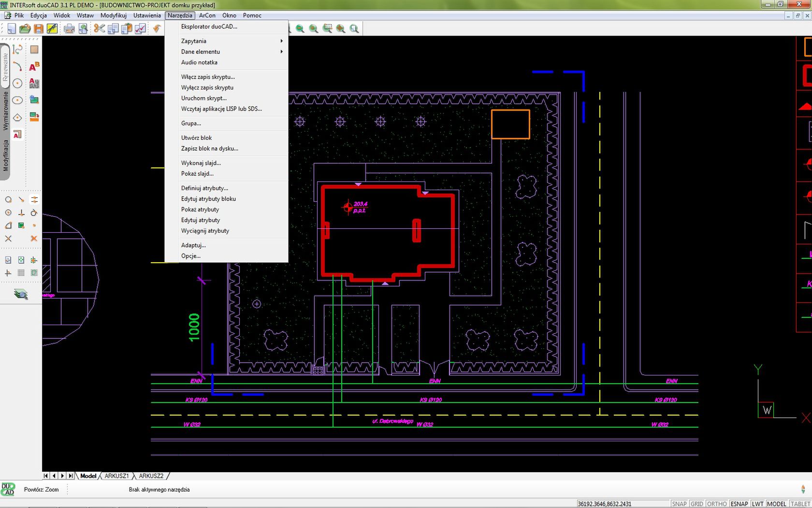Choose Opcje... menu entry

[x=227, y=256]
